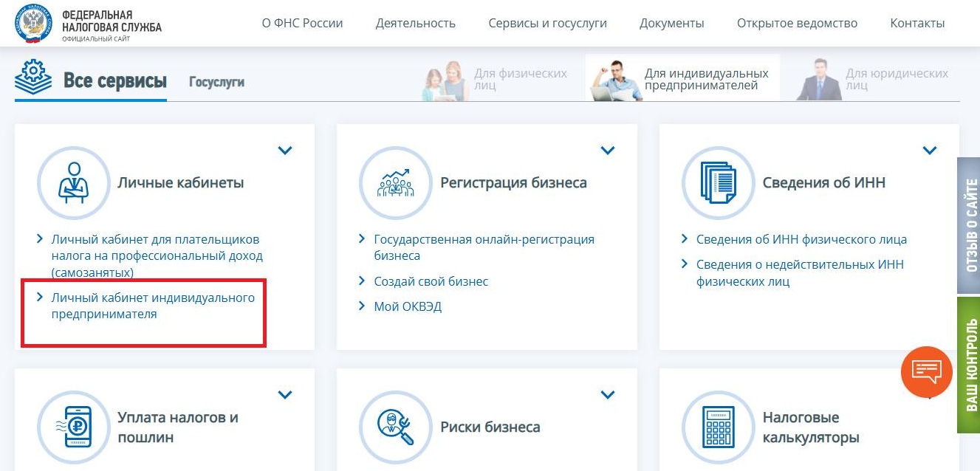Screen dimensions: 980x471
Task: Open the orange feedback chat icon
Action: click(x=927, y=372)
